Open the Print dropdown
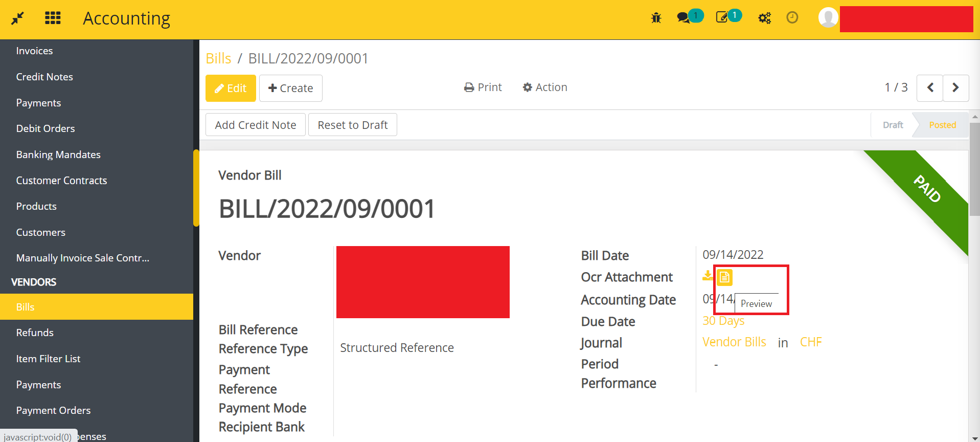980x442 pixels. coord(483,87)
